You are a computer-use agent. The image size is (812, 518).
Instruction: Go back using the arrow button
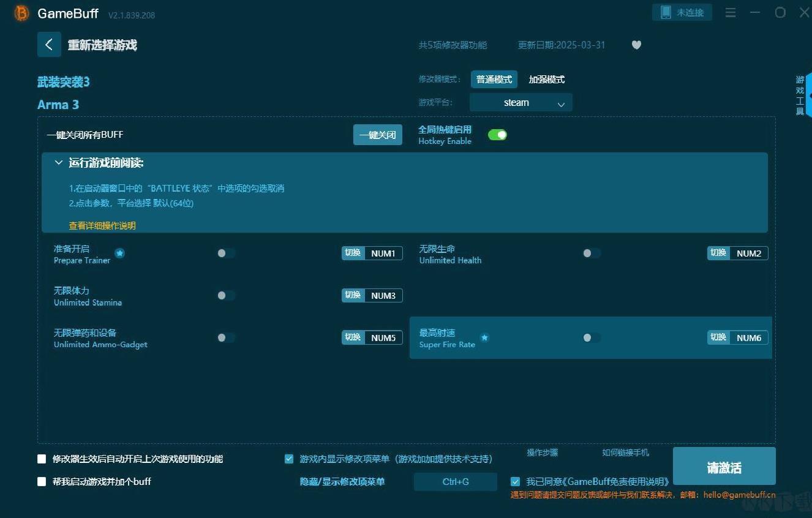49,45
